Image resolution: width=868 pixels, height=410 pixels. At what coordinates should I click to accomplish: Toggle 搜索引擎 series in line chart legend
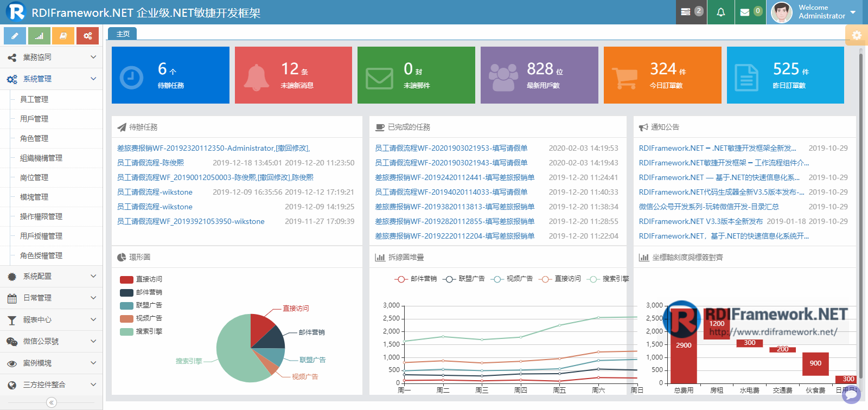[x=608, y=279]
